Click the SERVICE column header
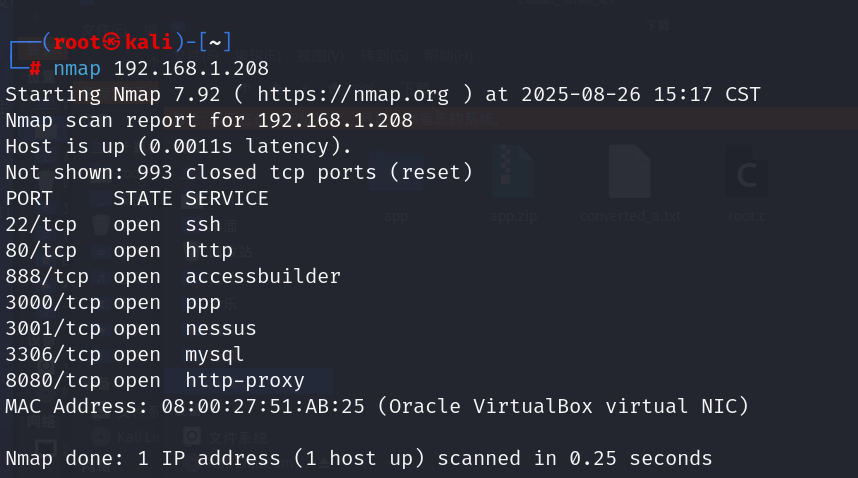This screenshot has height=478, width=858. [227, 199]
